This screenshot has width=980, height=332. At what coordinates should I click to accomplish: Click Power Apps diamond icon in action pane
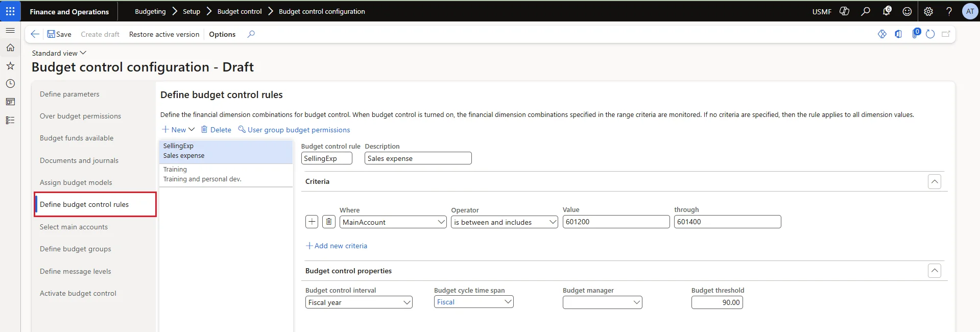point(882,34)
